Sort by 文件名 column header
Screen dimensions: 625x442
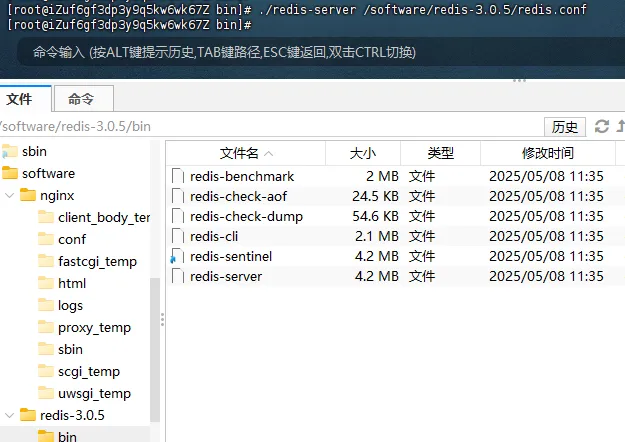pos(246,153)
